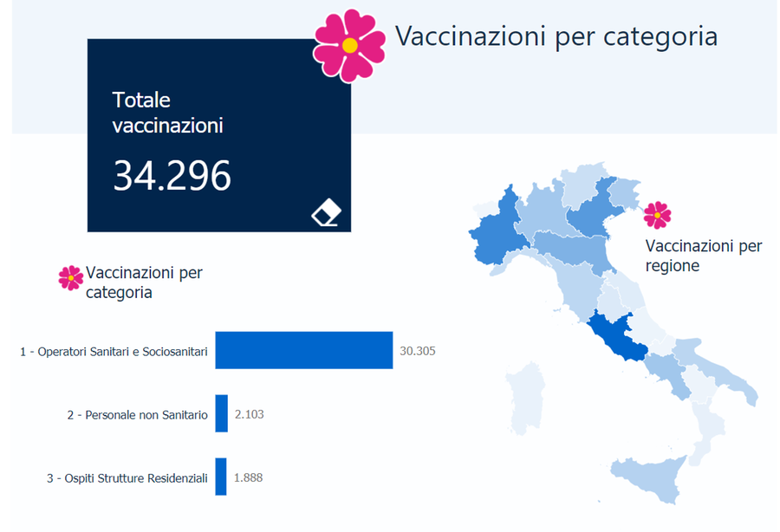Screen dimensions: 780x532
Task: Select the Operatori Sanitari e Sociosanitari bar
Action: click(303, 350)
